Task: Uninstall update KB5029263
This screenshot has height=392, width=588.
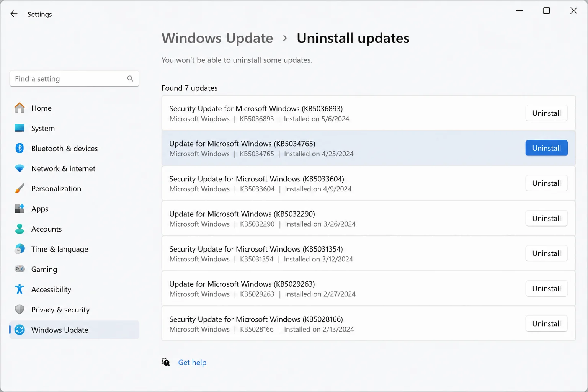Action: coord(546,288)
